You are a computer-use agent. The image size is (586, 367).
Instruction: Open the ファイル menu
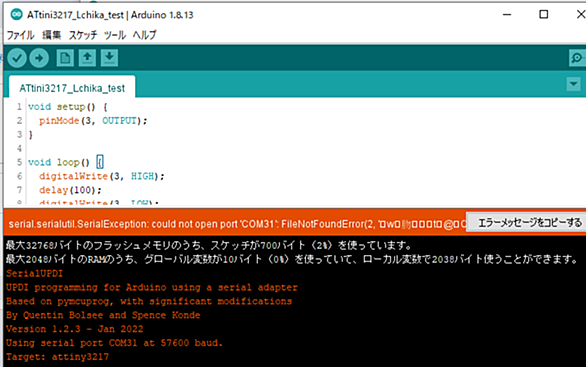pos(21,35)
